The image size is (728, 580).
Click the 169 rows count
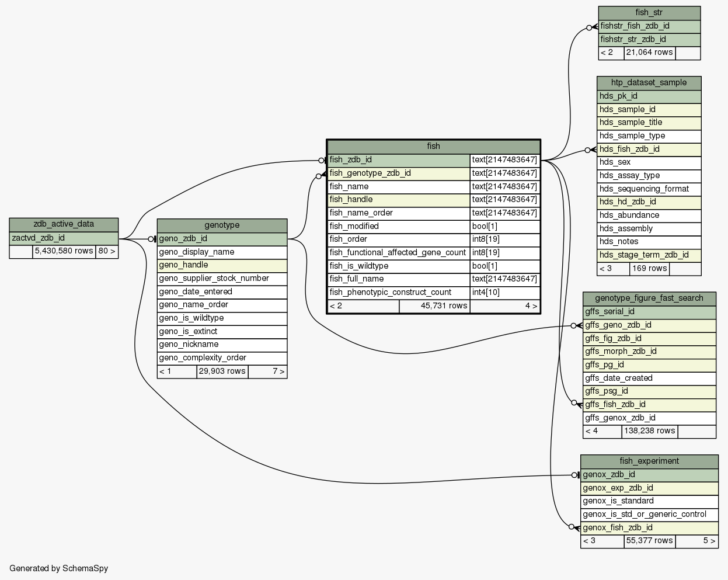pyautogui.click(x=650, y=269)
